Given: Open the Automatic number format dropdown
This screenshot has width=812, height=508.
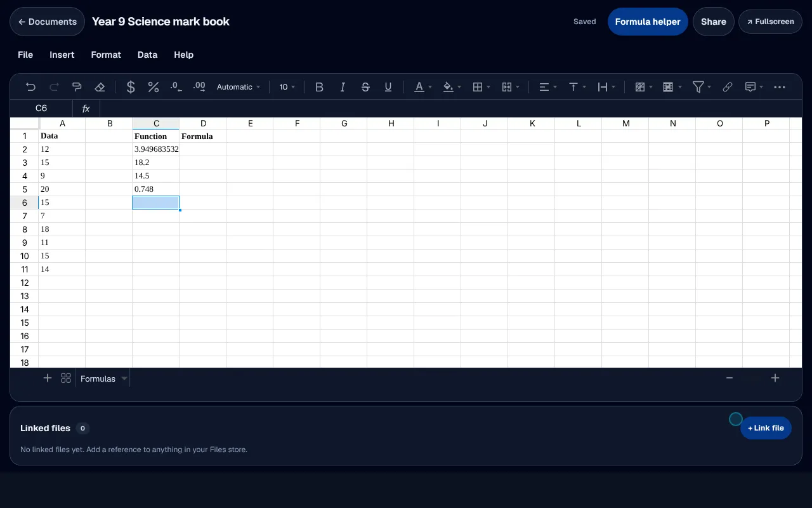Looking at the screenshot, I should pos(239,87).
